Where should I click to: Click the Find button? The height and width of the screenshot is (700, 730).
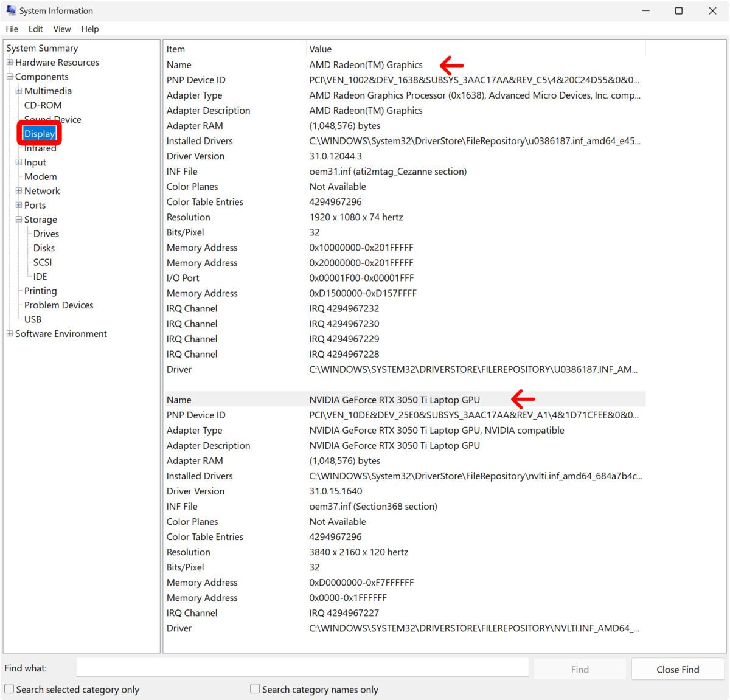tap(579, 668)
